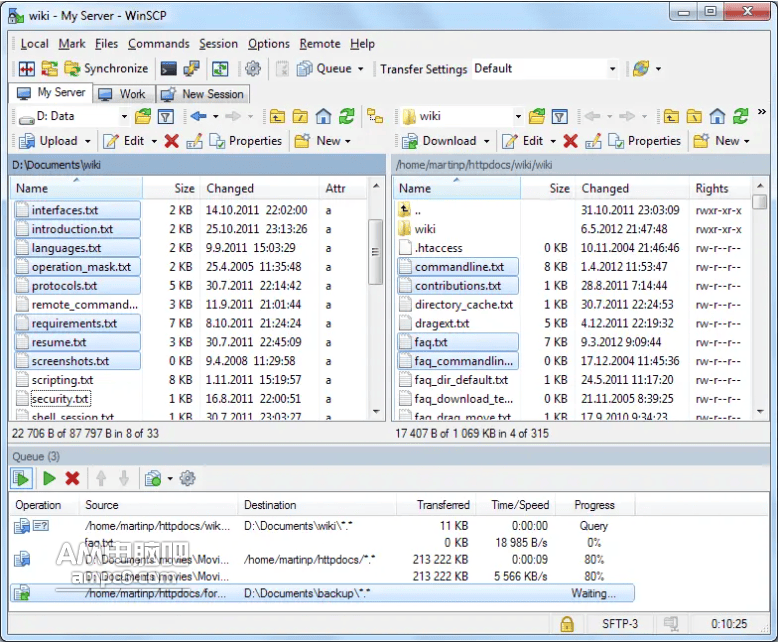Toggle queue processing icon
The image size is (778, 642).
pos(21,478)
